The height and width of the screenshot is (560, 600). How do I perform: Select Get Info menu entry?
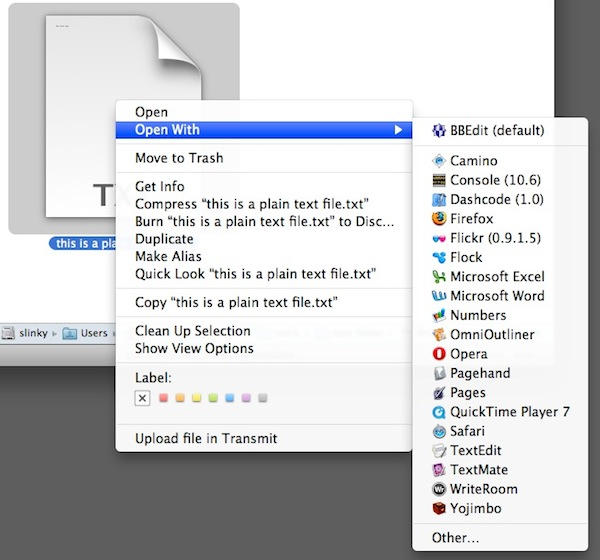point(160,186)
